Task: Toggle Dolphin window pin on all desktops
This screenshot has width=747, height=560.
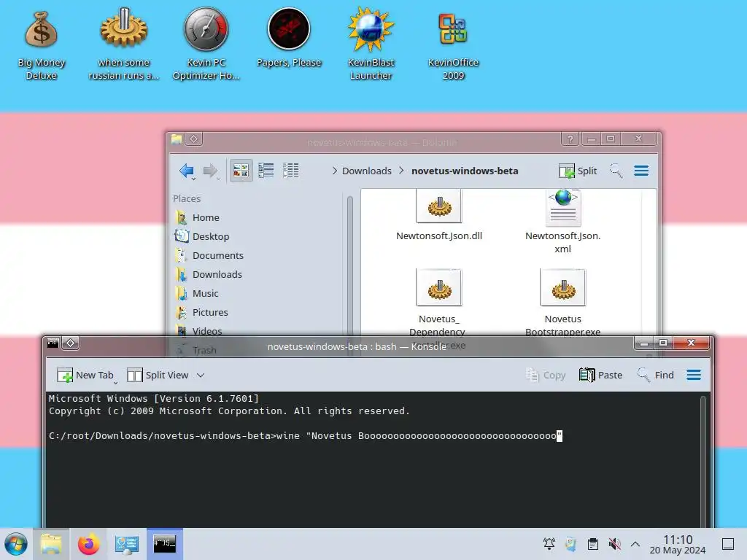Action: coord(194,139)
